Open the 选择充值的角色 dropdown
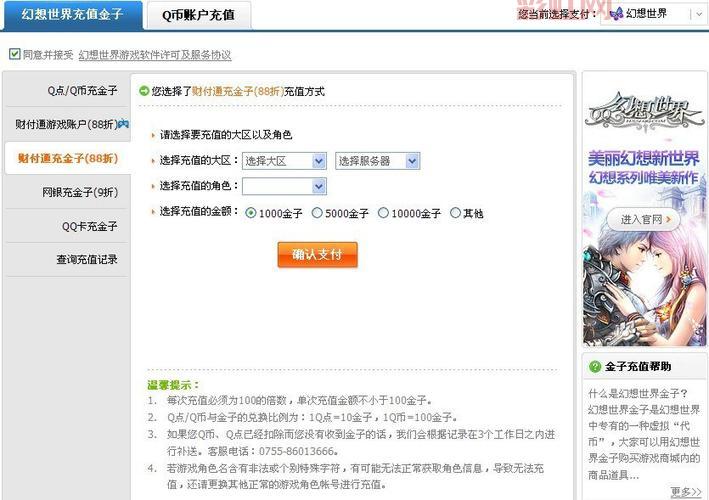This screenshot has height=500, width=709. [x=284, y=186]
